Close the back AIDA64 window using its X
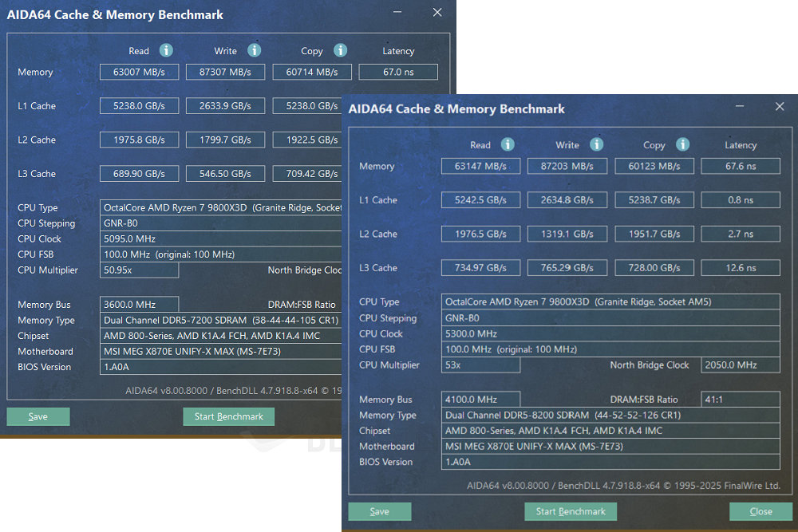The image size is (798, 532). pyautogui.click(x=437, y=13)
